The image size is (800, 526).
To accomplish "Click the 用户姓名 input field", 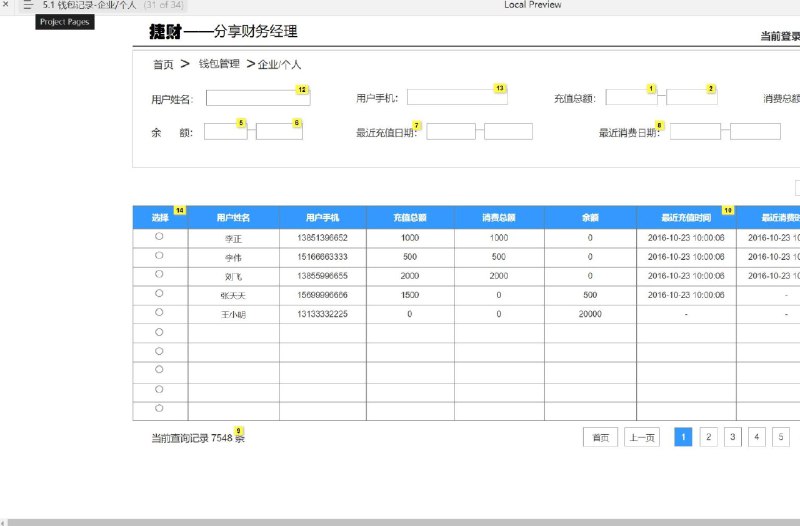I will point(258,98).
